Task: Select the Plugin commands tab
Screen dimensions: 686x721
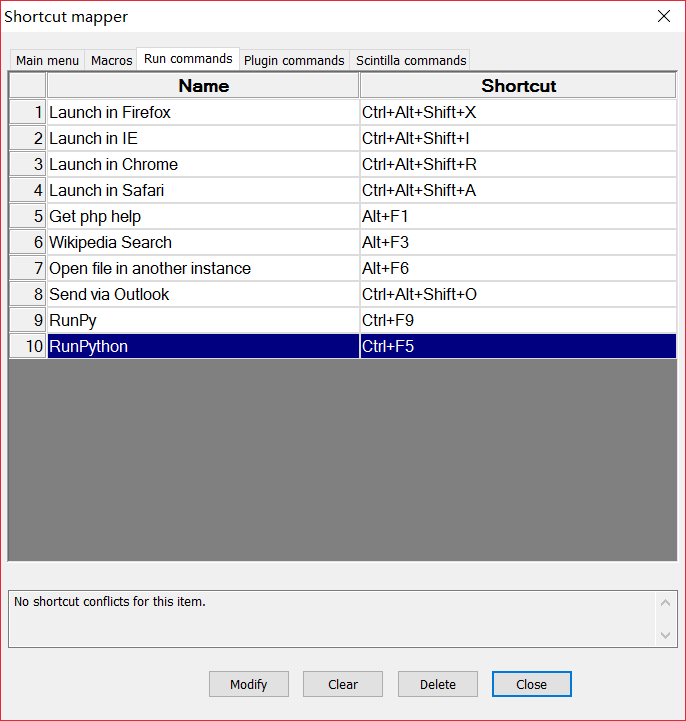Action: tap(294, 60)
